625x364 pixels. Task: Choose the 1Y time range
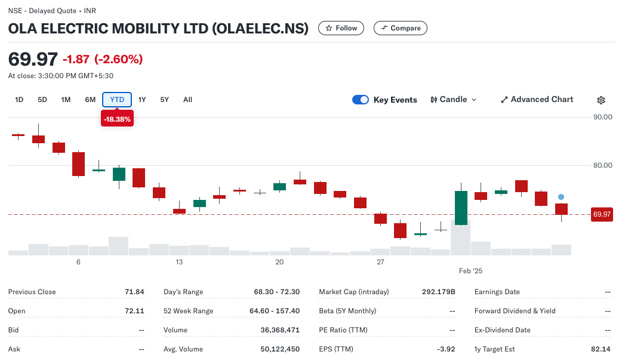click(142, 100)
